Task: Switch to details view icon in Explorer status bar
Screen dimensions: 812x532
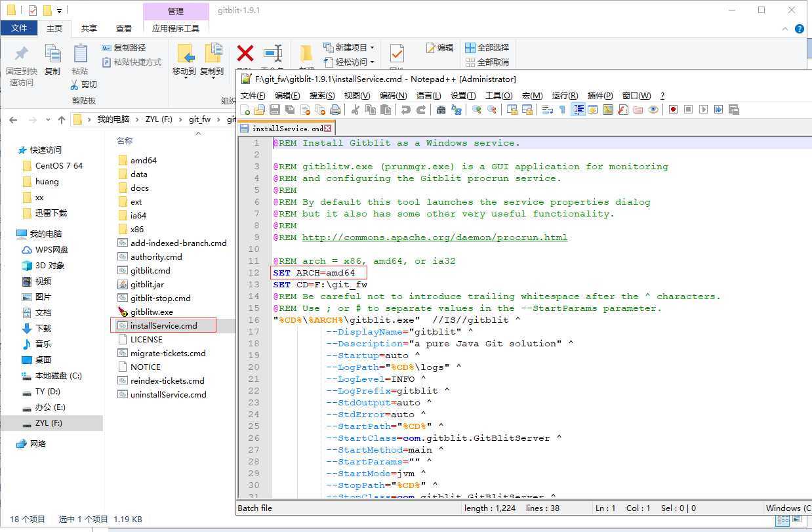Action: [x=782, y=520]
